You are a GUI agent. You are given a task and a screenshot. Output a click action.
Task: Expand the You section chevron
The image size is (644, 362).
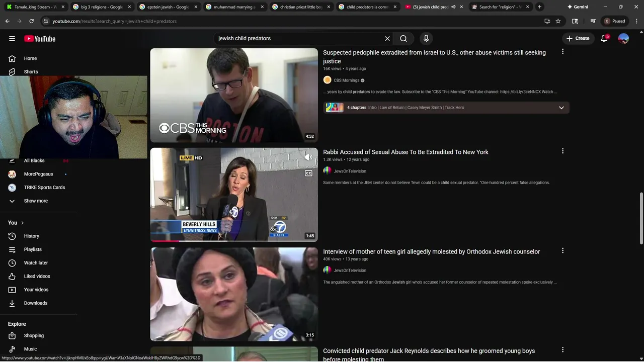[22, 223]
